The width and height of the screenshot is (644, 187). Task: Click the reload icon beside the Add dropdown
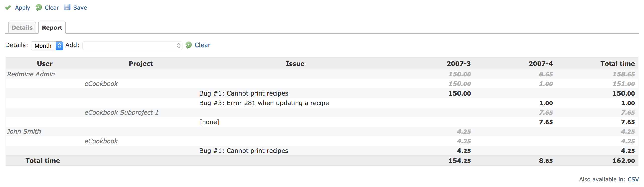click(189, 45)
